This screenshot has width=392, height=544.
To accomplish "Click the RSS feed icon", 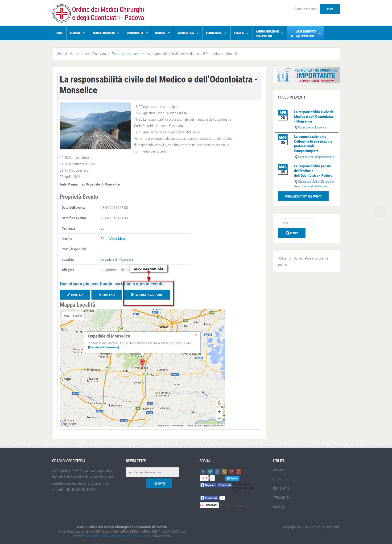I will click(x=224, y=472).
